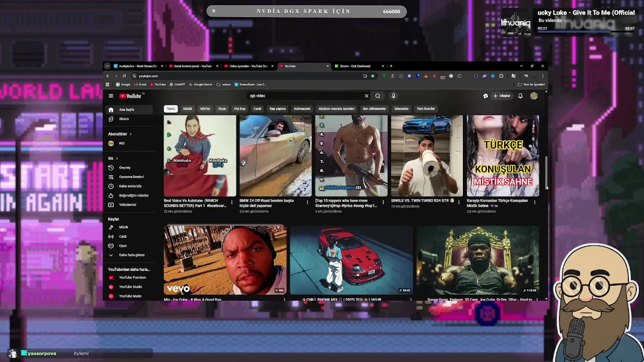Click the search magnifier button
Screen dimensions: 644x362
tap(378, 96)
